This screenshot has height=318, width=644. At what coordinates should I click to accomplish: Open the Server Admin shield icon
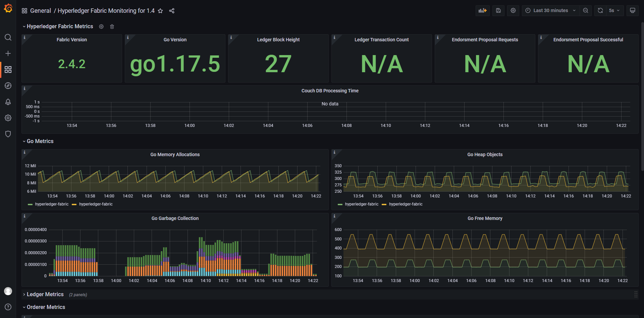click(8, 134)
